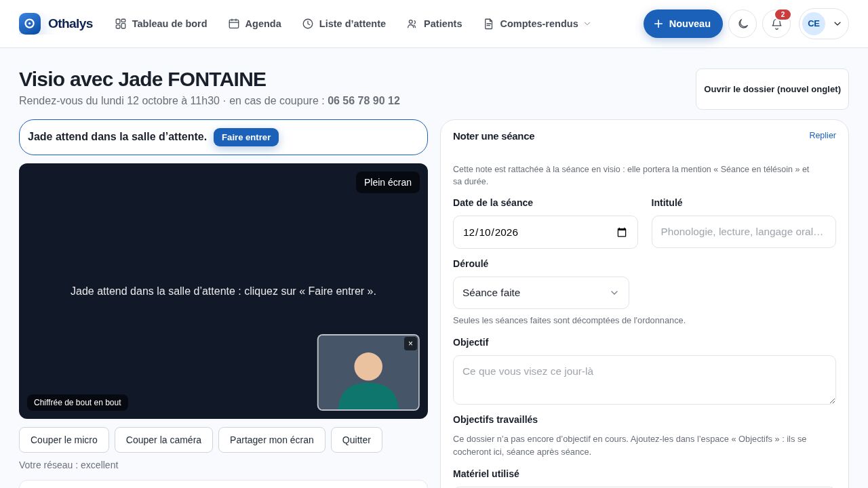Open the date picker calendar icon
This screenshot has width=868, height=488.
pos(622,232)
